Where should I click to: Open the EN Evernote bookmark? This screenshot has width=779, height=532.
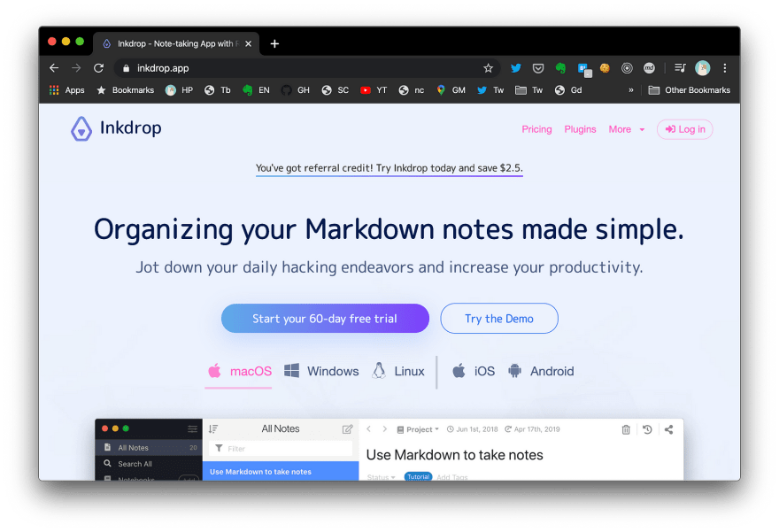(x=257, y=90)
